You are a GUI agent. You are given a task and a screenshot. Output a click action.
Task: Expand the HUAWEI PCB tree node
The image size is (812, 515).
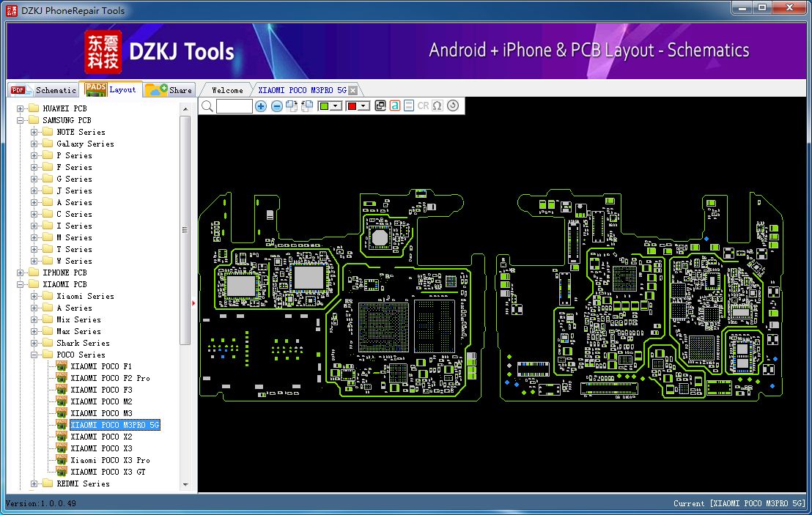21,108
